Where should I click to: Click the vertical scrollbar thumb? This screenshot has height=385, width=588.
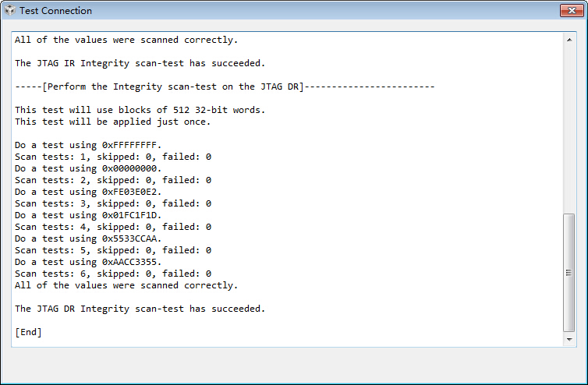click(x=569, y=272)
